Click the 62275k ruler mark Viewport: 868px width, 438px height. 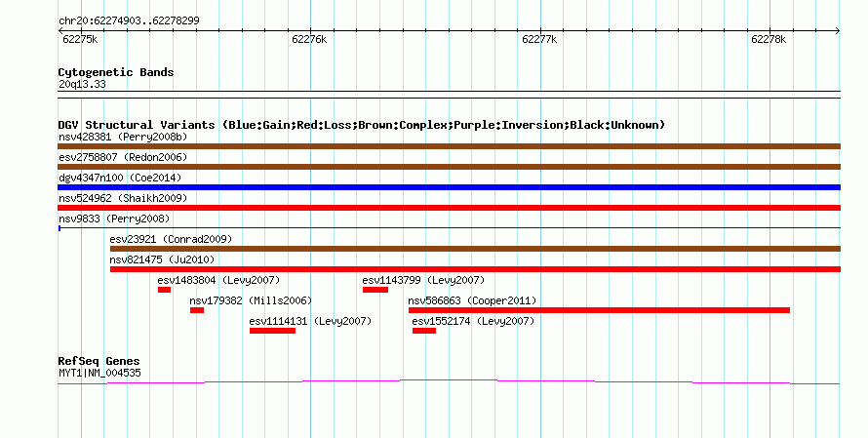(80, 39)
